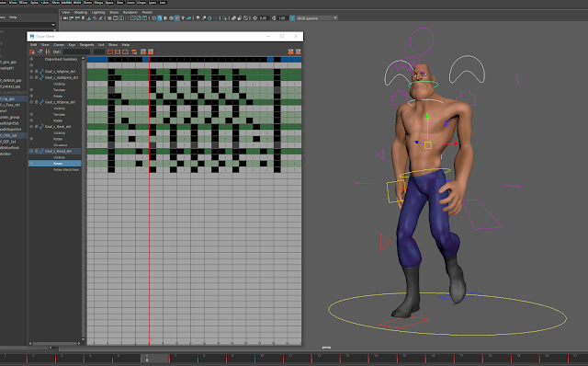The image size is (588, 366).
Task: Click the Stats value input field
Action: [x=76, y=51]
